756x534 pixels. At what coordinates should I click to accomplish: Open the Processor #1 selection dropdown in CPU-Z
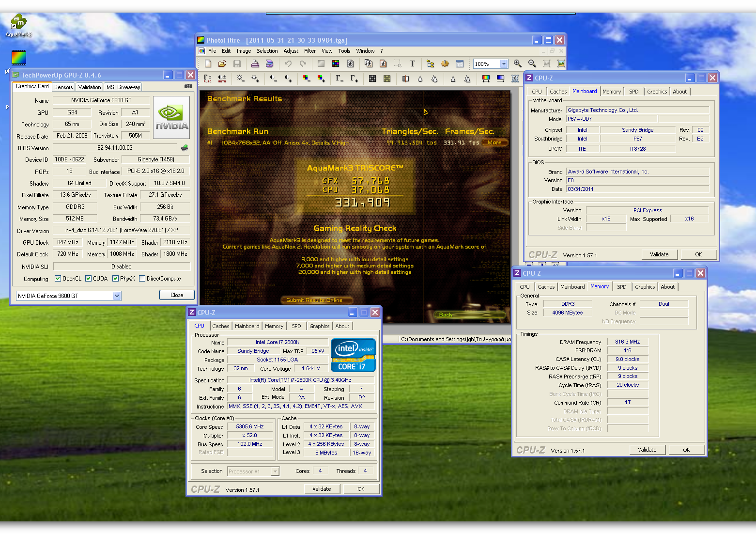275,471
